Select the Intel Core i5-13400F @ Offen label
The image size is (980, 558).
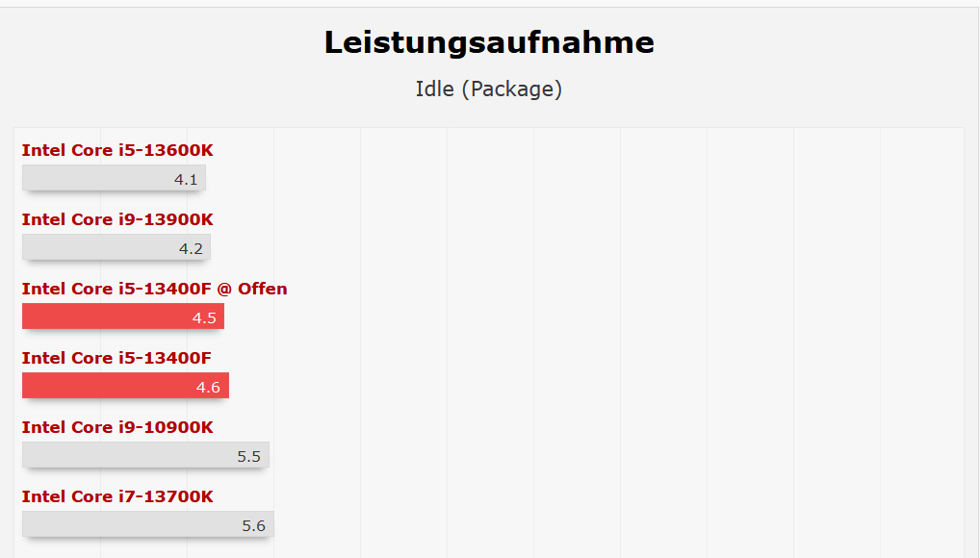(x=154, y=289)
